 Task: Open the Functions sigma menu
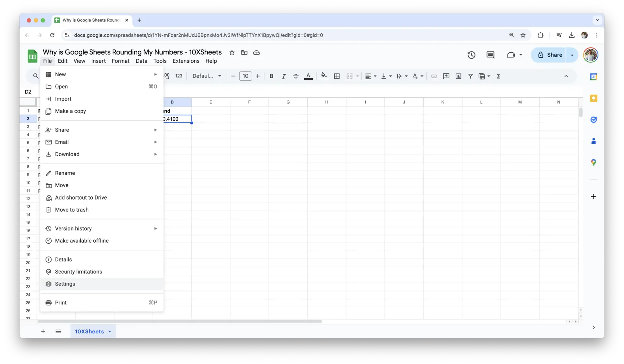coord(498,76)
